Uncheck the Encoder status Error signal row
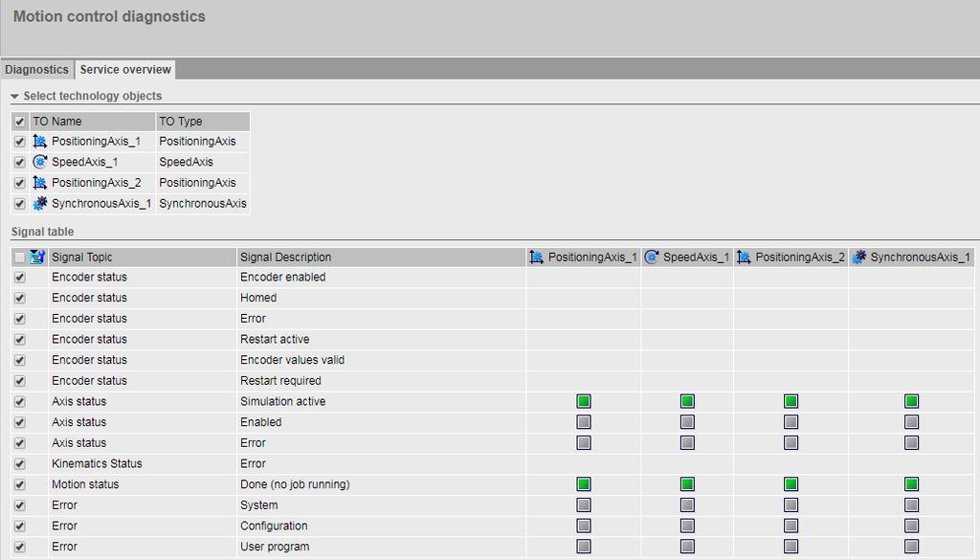 tap(19, 319)
